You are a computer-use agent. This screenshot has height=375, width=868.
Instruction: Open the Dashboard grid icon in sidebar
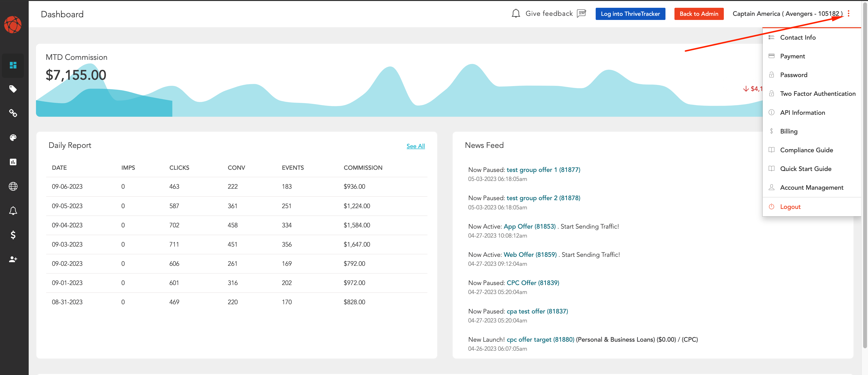[x=13, y=65]
